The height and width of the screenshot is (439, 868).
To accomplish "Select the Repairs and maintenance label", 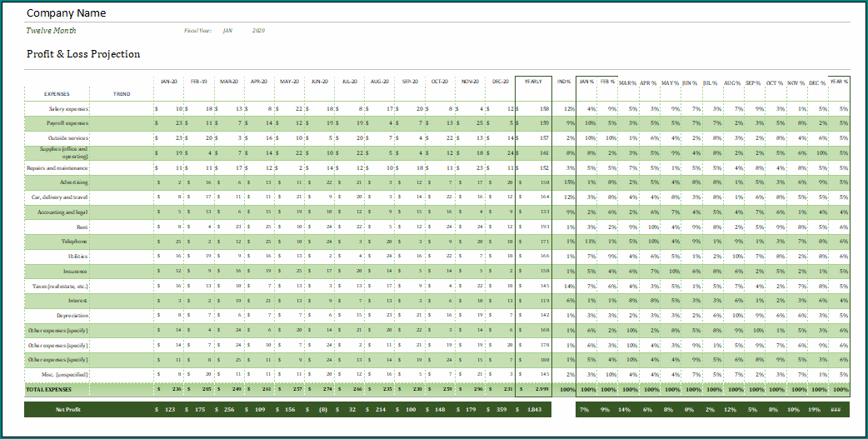I will [57, 167].
